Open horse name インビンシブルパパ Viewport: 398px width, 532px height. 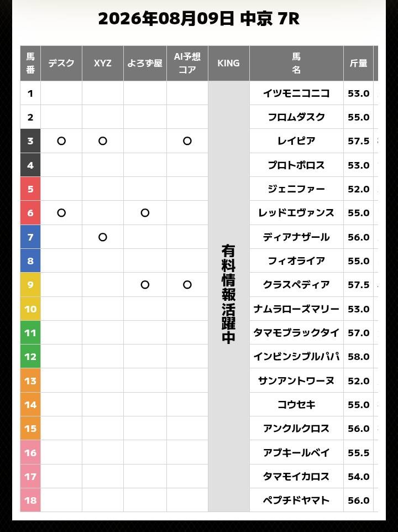[296, 357]
